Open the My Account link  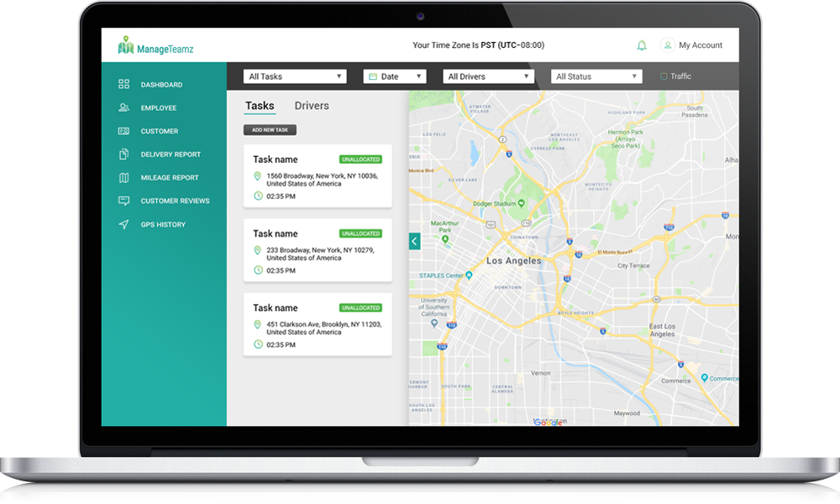tap(700, 45)
